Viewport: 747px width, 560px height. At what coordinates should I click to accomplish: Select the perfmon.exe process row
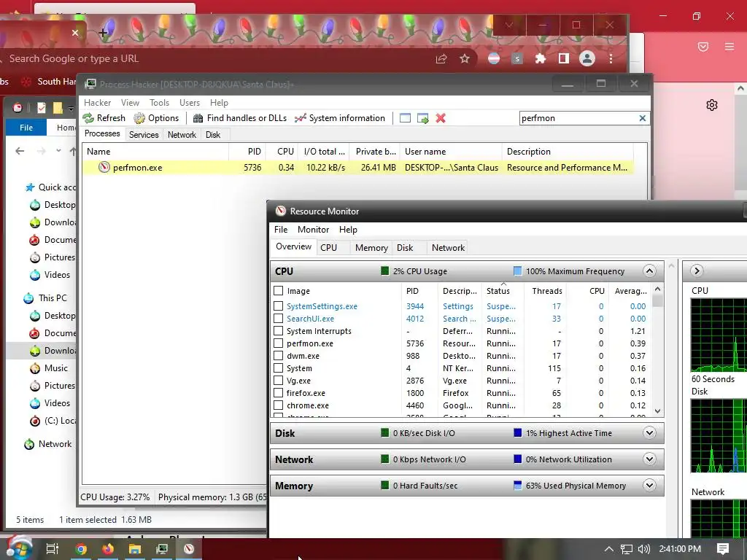coord(357,168)
